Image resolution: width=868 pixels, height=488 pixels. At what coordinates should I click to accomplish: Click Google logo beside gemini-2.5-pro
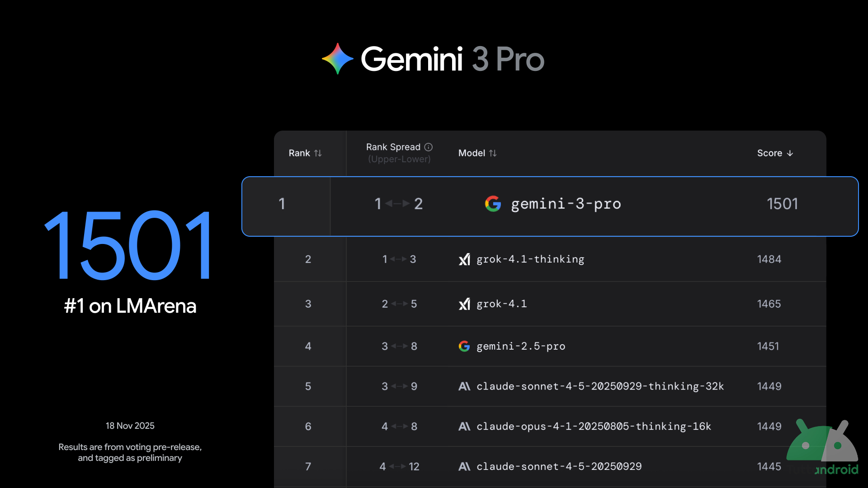coord(464,346)
